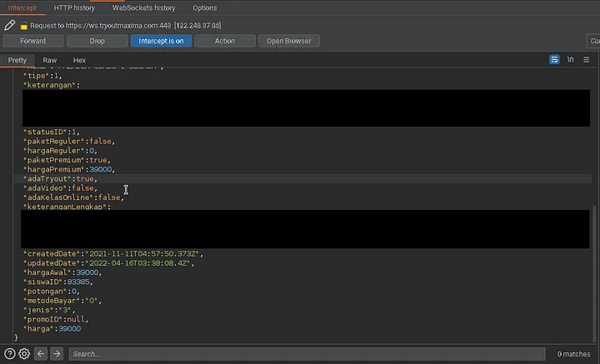
Task: Click the "statusID":1 line
Action: point(52,132)
